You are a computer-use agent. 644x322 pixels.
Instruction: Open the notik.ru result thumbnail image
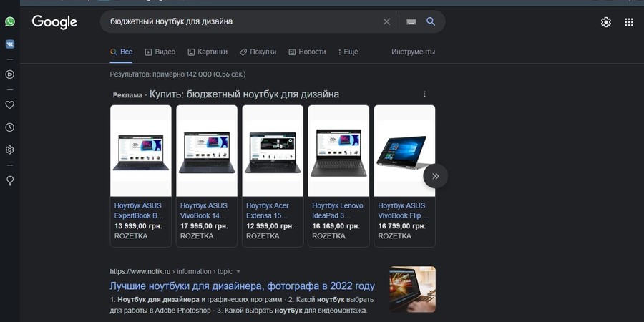pos(413,289)
